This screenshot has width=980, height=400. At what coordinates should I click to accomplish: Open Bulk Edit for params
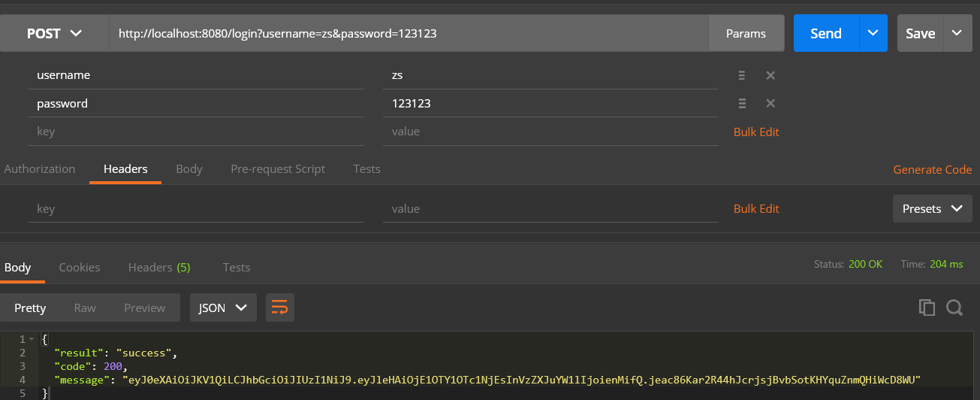pyautogui.click(x=756, y=132)
